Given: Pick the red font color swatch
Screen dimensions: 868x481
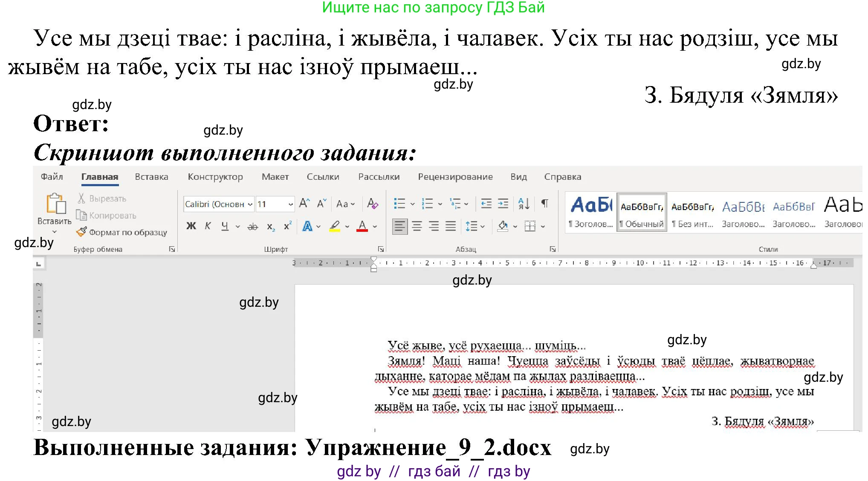Looking at the screenshot, I should tap(362, 226).
